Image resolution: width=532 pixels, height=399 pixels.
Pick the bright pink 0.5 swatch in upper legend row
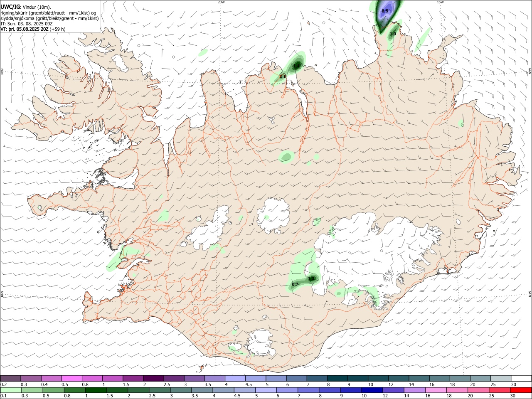(x=71, y=378)
